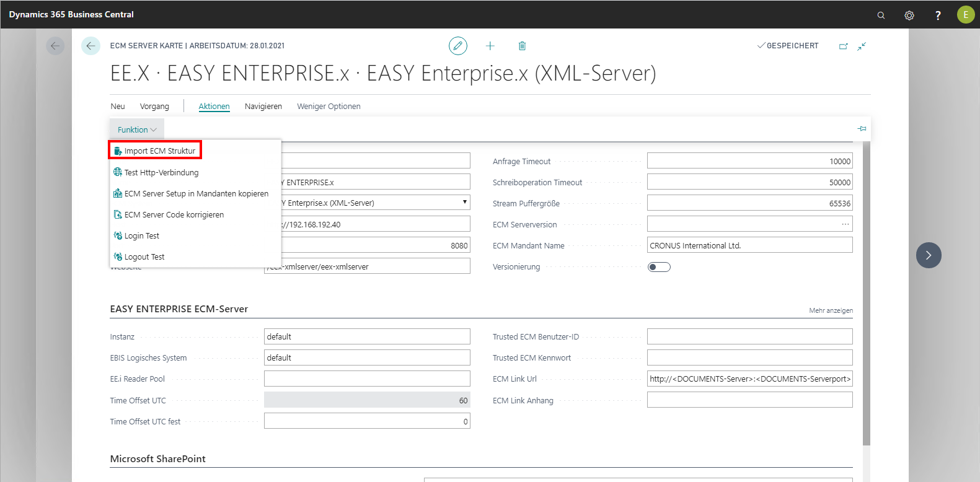
Task: Click the trash can delete icon
Action: point(522,46)
